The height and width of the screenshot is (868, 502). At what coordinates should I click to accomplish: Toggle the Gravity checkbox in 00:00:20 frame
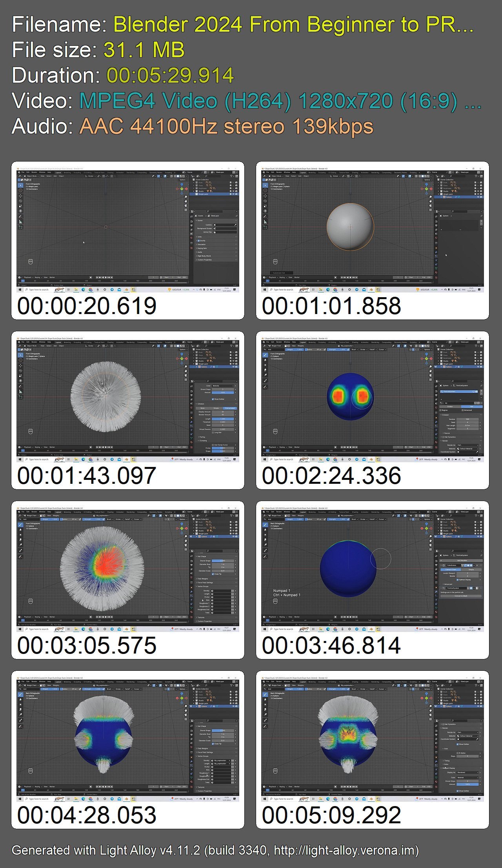(x=198, y=241)
